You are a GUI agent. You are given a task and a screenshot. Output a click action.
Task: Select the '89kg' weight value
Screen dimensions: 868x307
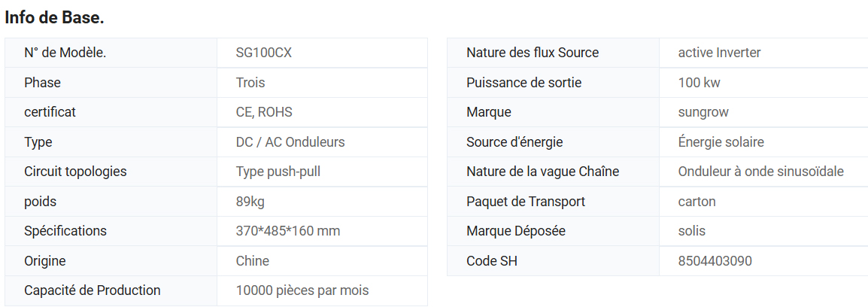pyautogui.click(x=250, y=202)
